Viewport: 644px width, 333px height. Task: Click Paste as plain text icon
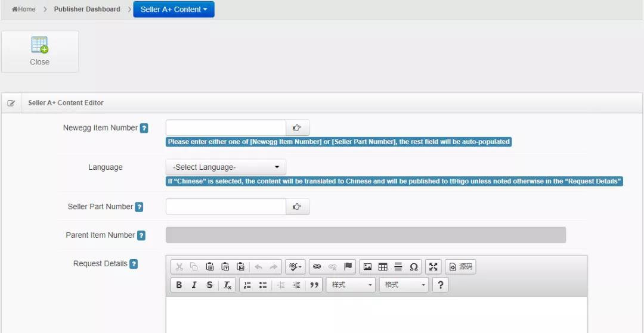[x=225, y=267]
